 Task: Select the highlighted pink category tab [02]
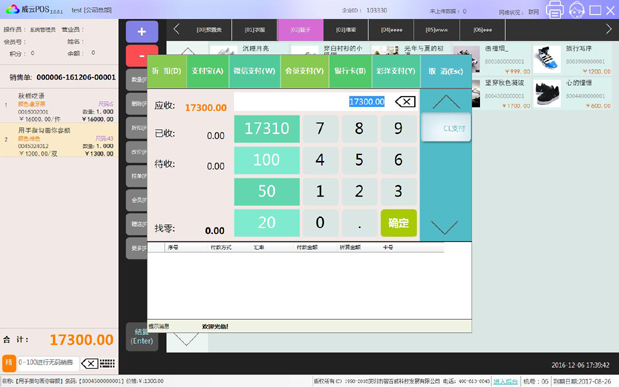pos(301,30)
